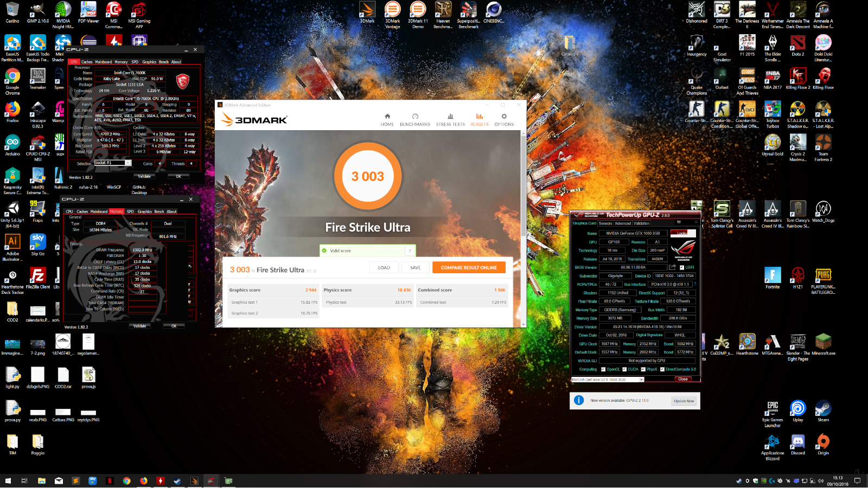Open 3DMark Vantage desktop shortcut
Image resolution: width=868 pixels, height=488 pixels.
click(392, 15)
